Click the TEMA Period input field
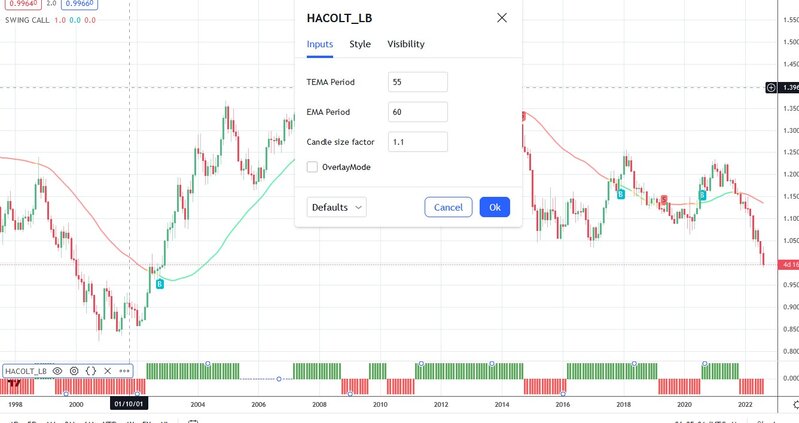This screenshot has height=423, width=799. pyautogui.click(x=416, y=82)
